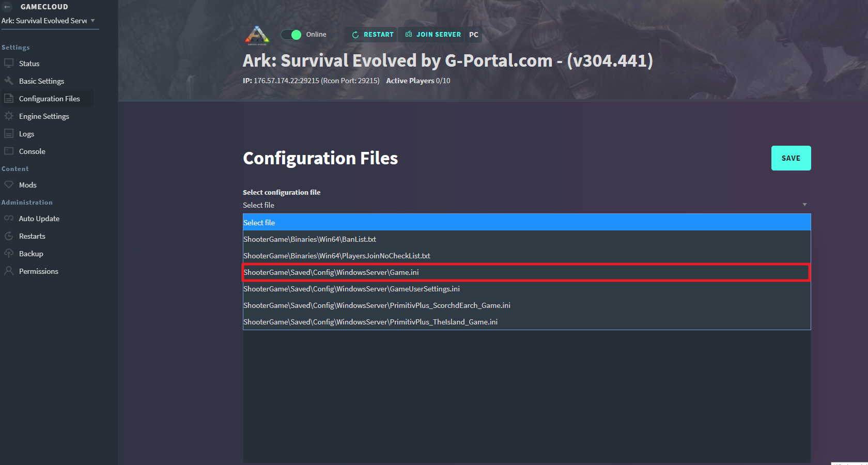The width and height of the screenshot is (868, 465).
Task: Open the Permissions page
Action: (38, 271)
